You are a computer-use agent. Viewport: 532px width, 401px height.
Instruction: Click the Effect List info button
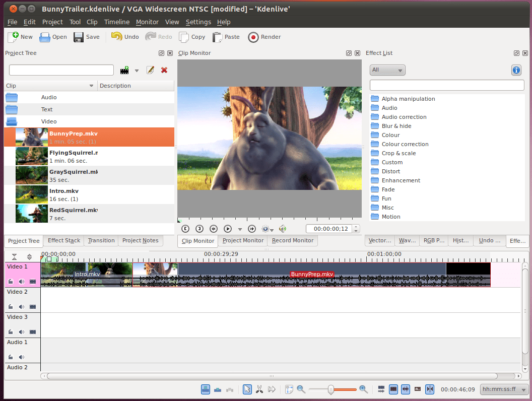516,70
